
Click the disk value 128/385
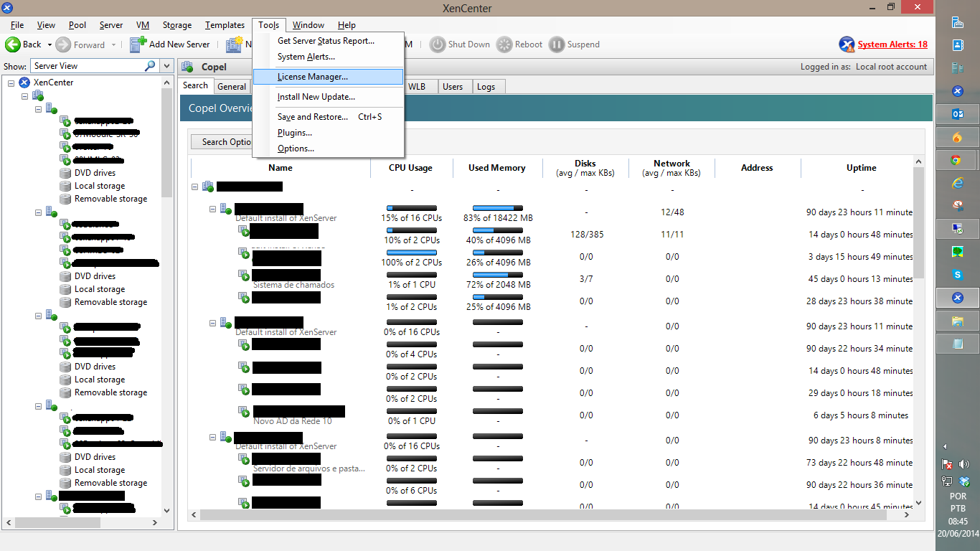click(586, 235)
